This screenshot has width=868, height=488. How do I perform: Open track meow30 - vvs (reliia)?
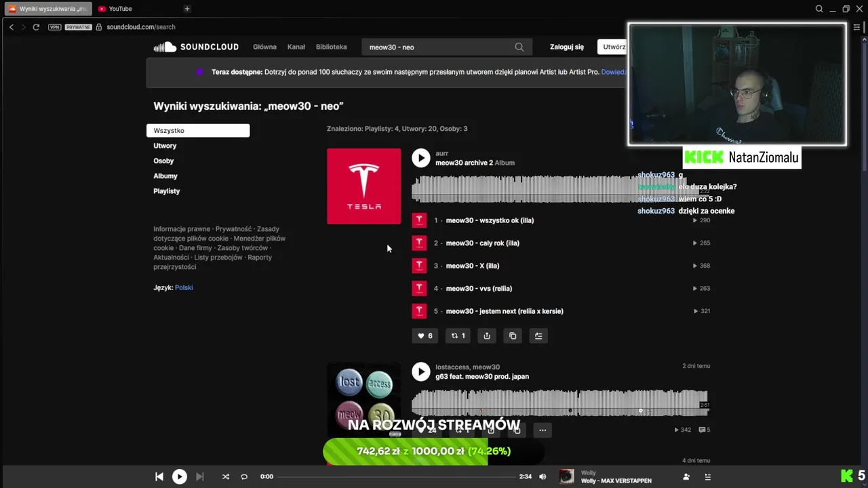pos(479,288)
